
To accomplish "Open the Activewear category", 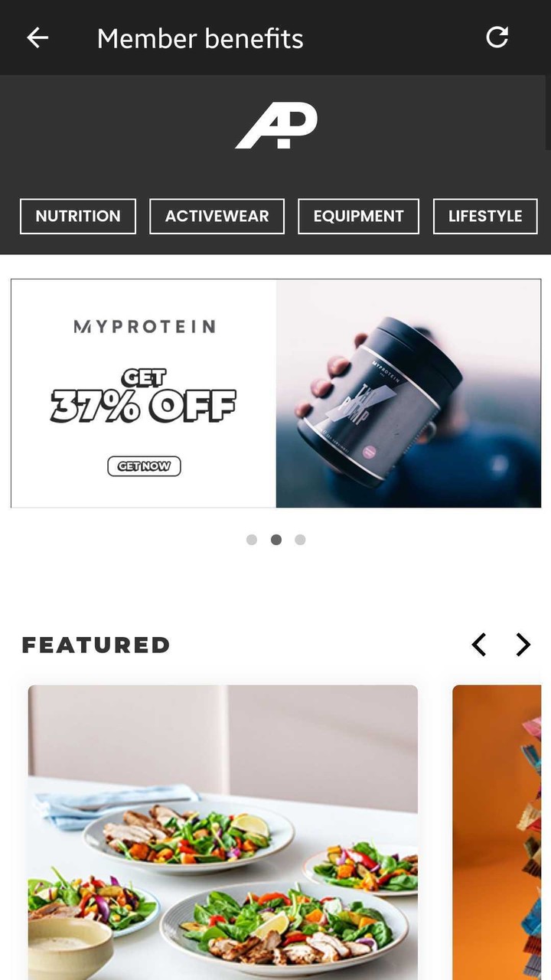I will [217, 216].
